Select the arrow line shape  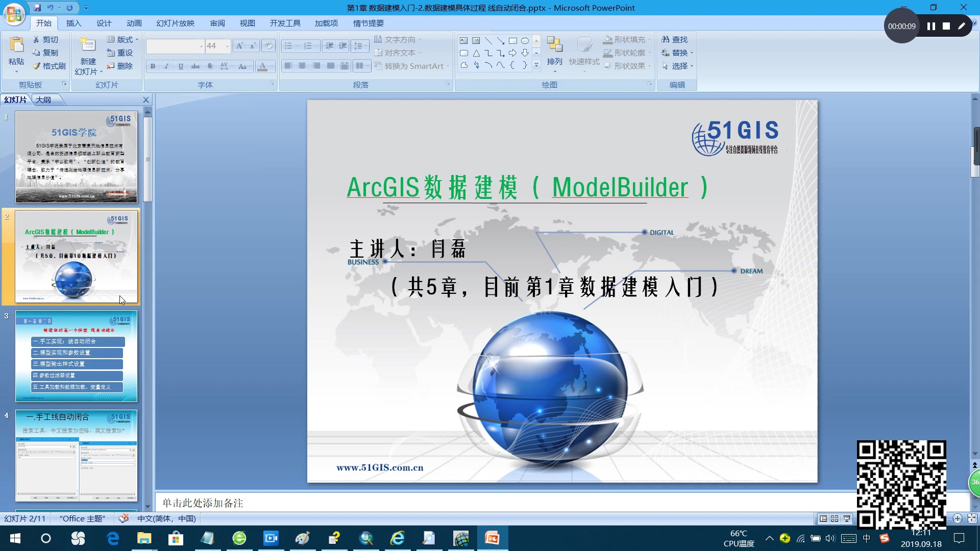[x=500, y=40]
